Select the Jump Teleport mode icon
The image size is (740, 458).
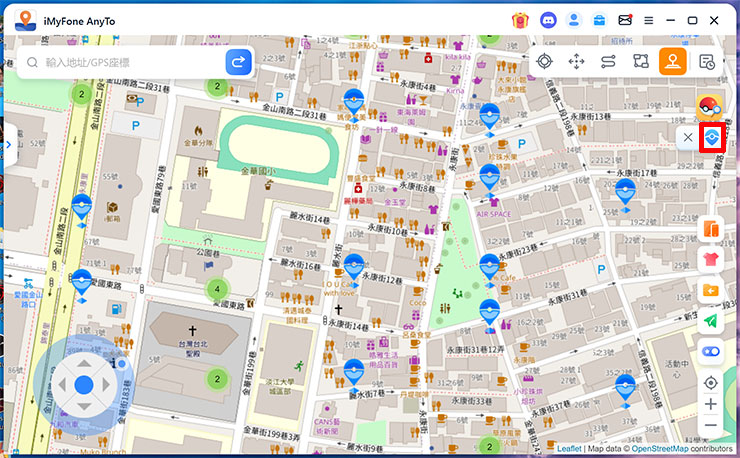pos(576,62)
